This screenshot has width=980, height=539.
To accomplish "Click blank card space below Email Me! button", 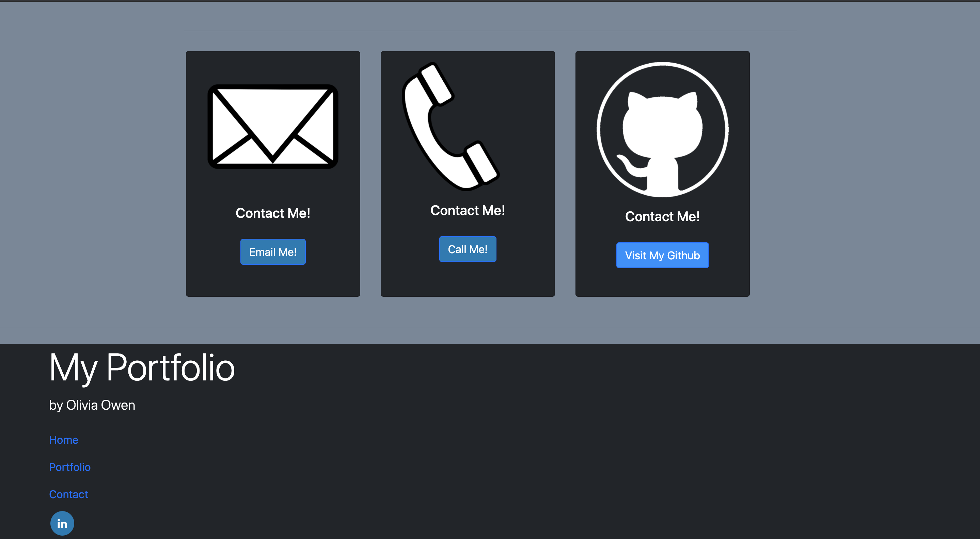I will click(273, 281).
